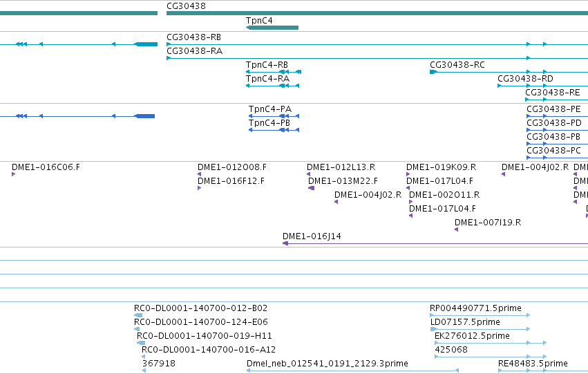Select the 367918 feature label
Image resolution: width=588 pixels, height=374 pixels.
pos(159,364)
